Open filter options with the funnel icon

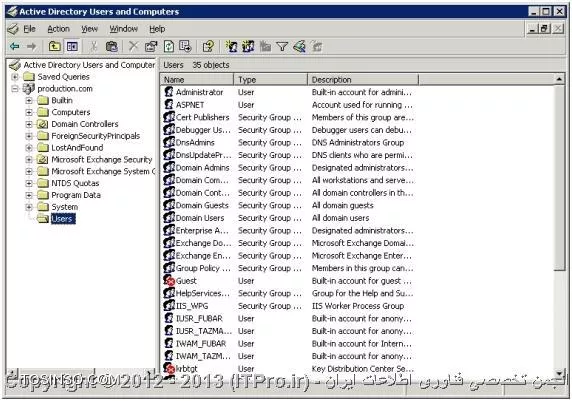[x=282, y=46]
